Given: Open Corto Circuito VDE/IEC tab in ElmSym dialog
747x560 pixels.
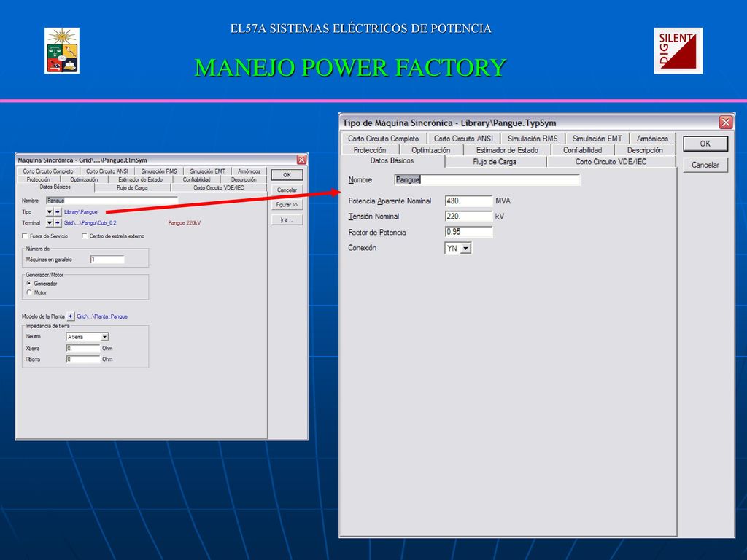Looking at the screenshot, I should pyautogui.click(x=219, y=188).
